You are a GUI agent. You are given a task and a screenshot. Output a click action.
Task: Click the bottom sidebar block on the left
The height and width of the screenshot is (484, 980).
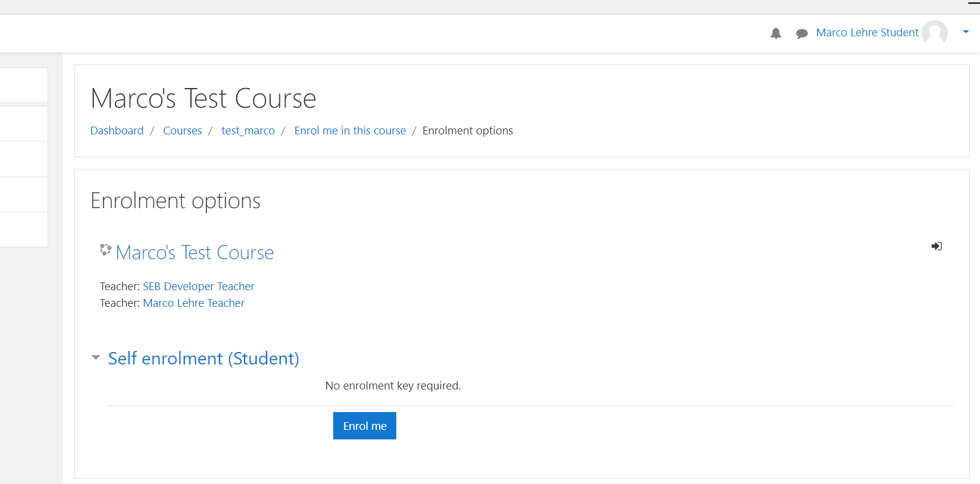click(24, 230)
